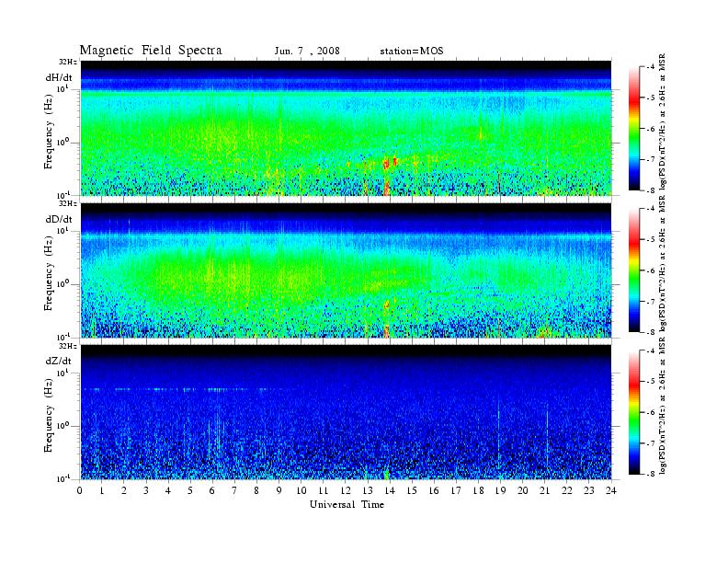
Task: Click hour label 3 on time axis
Action: click(x=146, y=490)
